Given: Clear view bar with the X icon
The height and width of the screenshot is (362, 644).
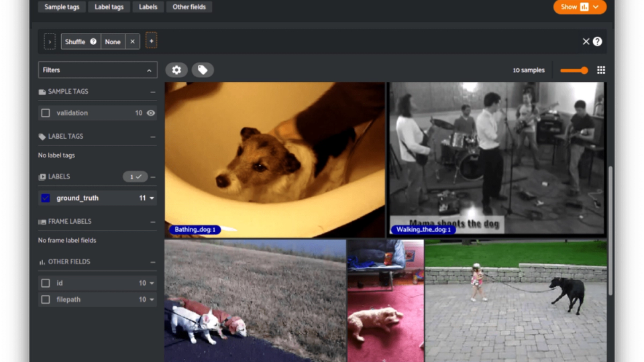Looking at the screenshot, I should [586, 42].
